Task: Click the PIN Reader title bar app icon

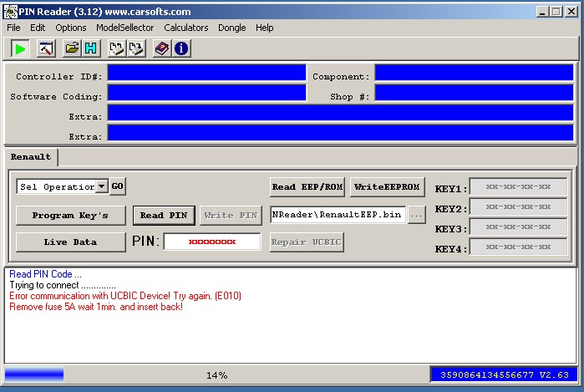Action: coord(10,12)
